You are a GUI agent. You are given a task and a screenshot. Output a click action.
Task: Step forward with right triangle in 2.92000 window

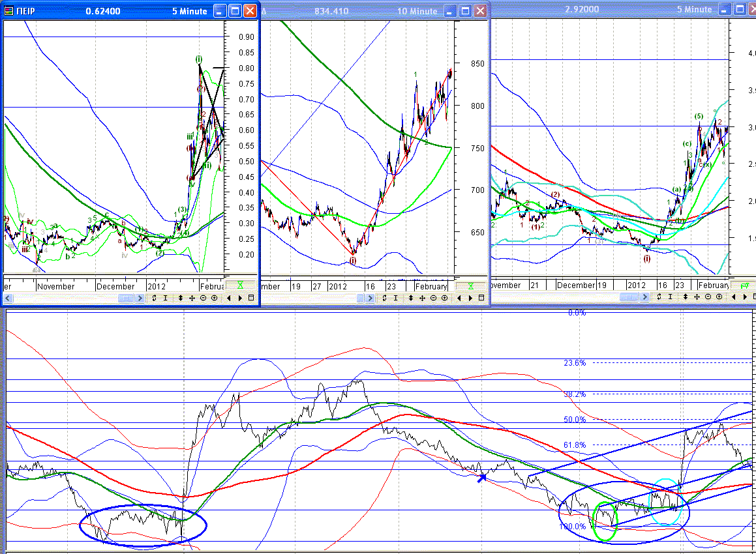745,297
